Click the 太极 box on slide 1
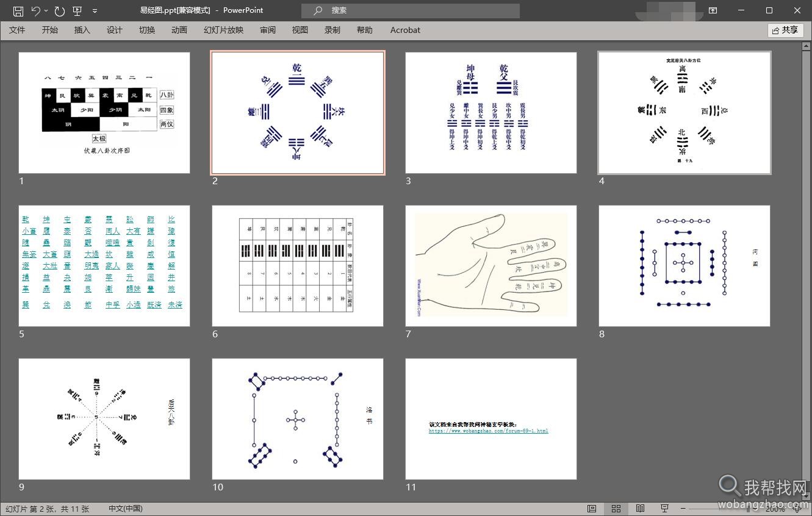This screenshot has width=812, height=516. (99, 138)
